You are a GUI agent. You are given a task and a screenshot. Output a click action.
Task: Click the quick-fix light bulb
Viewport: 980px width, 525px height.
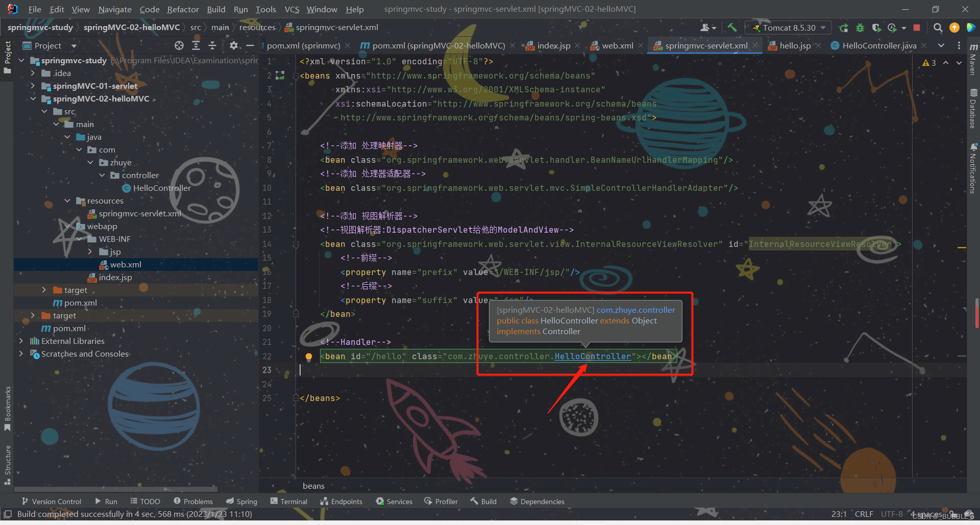[308, 357]
